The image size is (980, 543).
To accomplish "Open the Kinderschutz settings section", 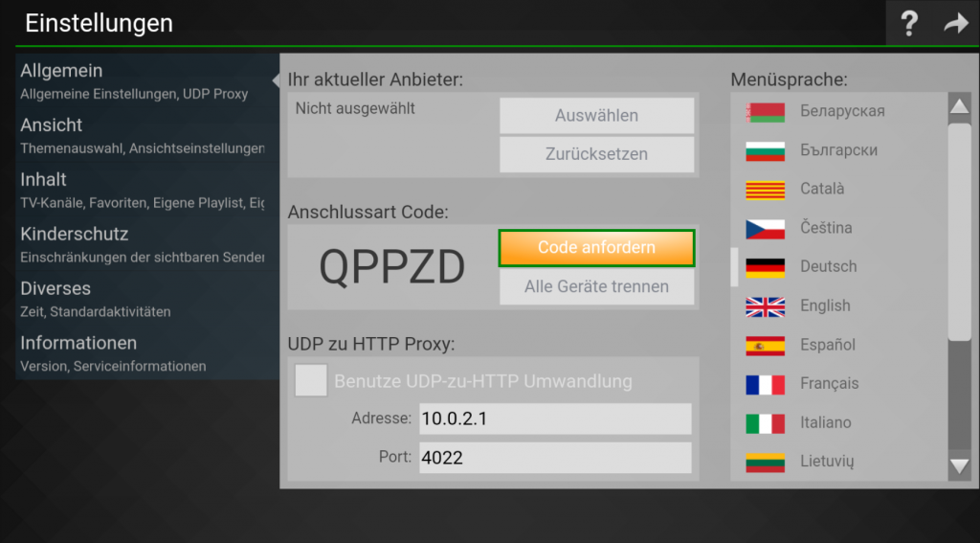I will tap(147, 244).
